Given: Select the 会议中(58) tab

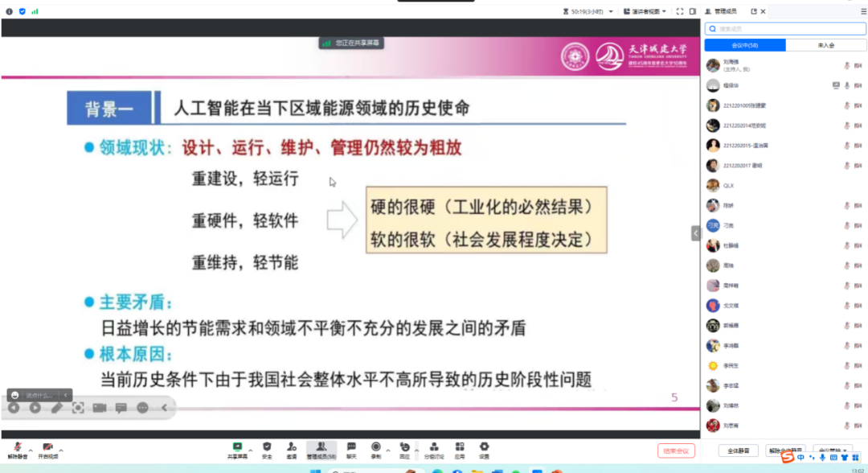Looking at the screenshot, I should 744,46.
